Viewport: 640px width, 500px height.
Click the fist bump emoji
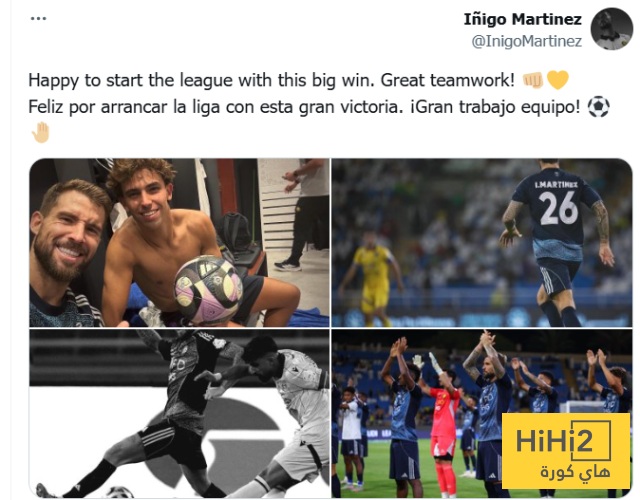(x=533, y=80)
